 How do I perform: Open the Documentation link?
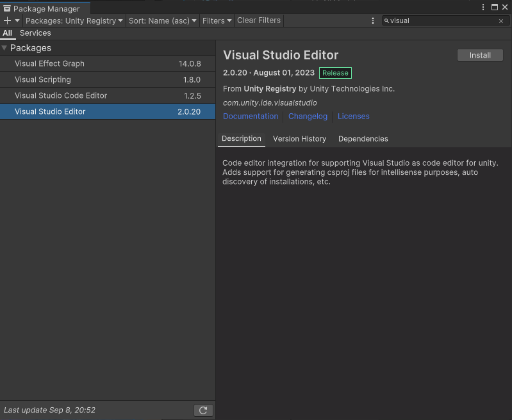pyautogui.click(x=251, y=116)
